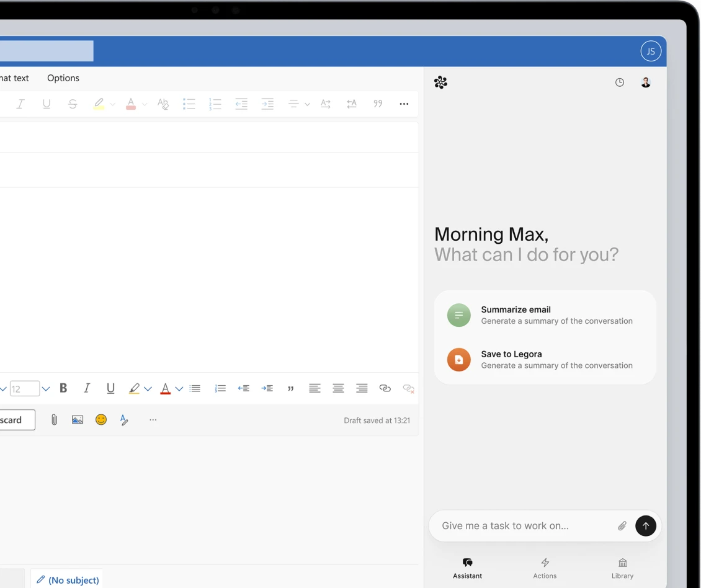Click the font color A in top ribbon
The image size is (701, 588).
[130, 104]
